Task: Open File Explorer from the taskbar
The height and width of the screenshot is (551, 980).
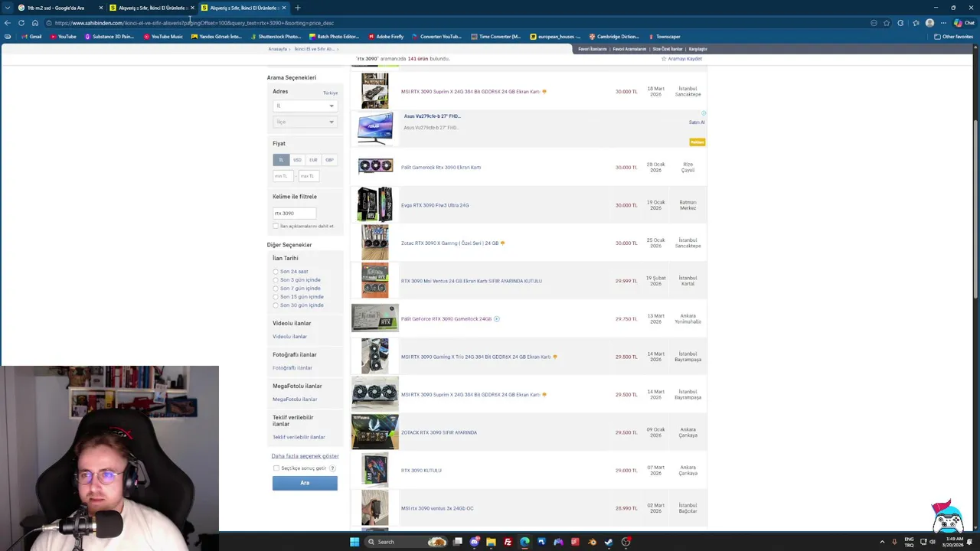Action: tap(491, 542)
